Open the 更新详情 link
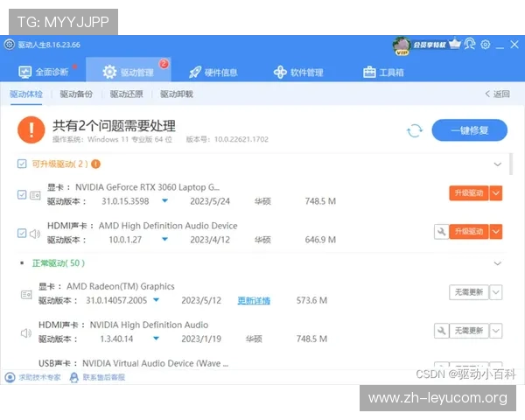This screenshot has height=420, width=525. tap(254, 300)
